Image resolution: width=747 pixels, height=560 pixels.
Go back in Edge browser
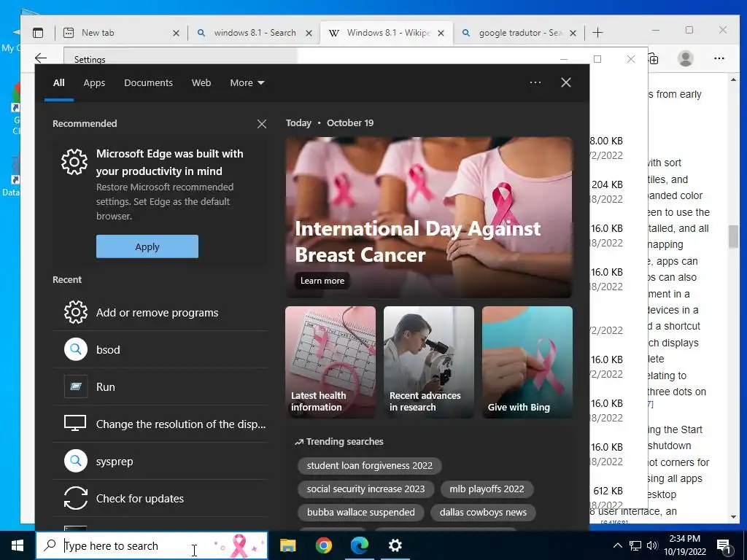click(41, 58)
